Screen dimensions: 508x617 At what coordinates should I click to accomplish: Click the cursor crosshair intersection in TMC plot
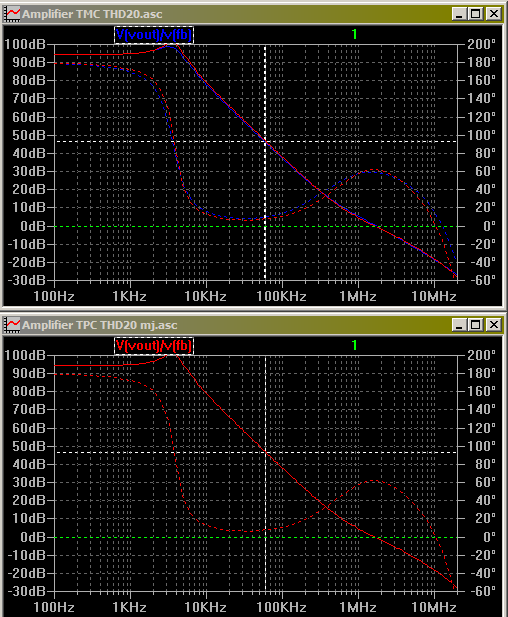point(265,141)
